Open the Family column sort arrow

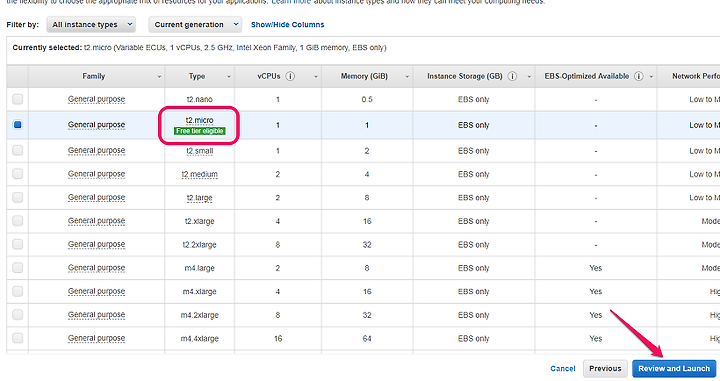pyautogui.click(x=159, y=77)
